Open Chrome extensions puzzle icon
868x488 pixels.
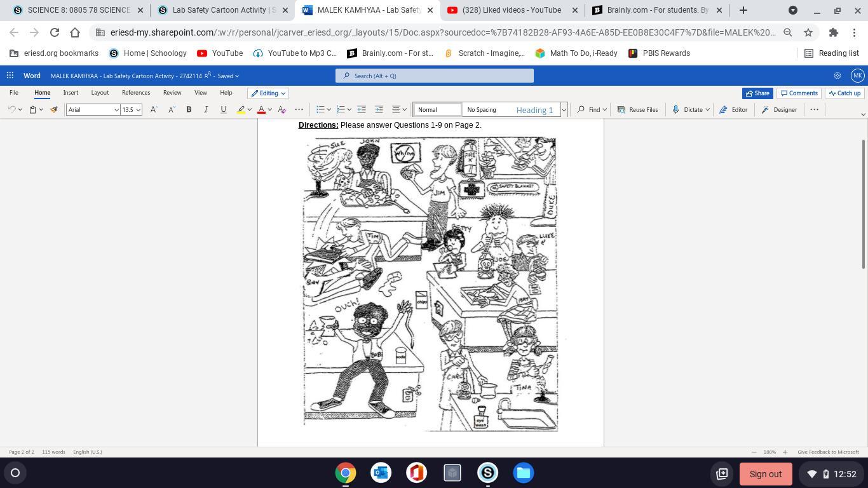tap(834, 32)
